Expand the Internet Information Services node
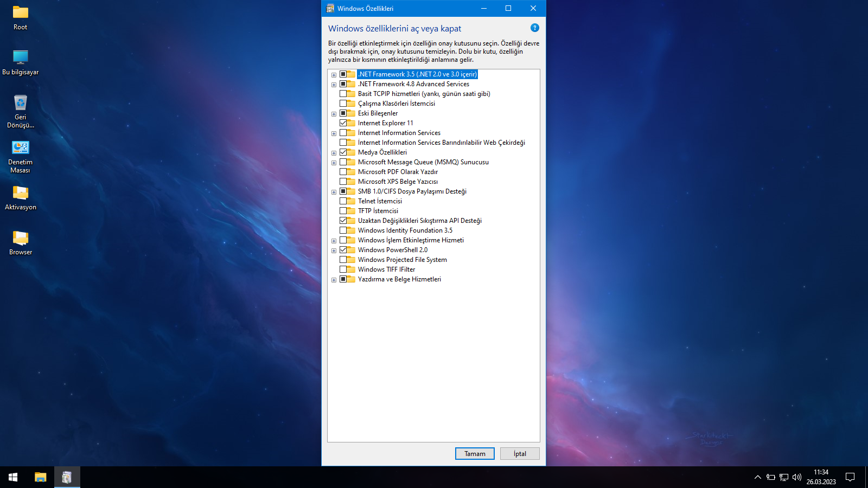This screenshot has width=868, height=488. click(334, 133)
